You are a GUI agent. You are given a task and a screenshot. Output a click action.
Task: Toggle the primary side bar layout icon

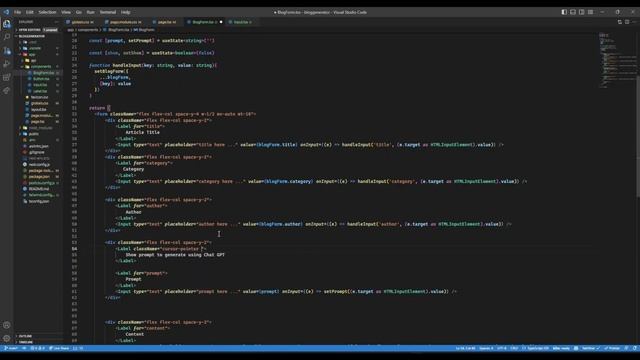coord(564,12)
